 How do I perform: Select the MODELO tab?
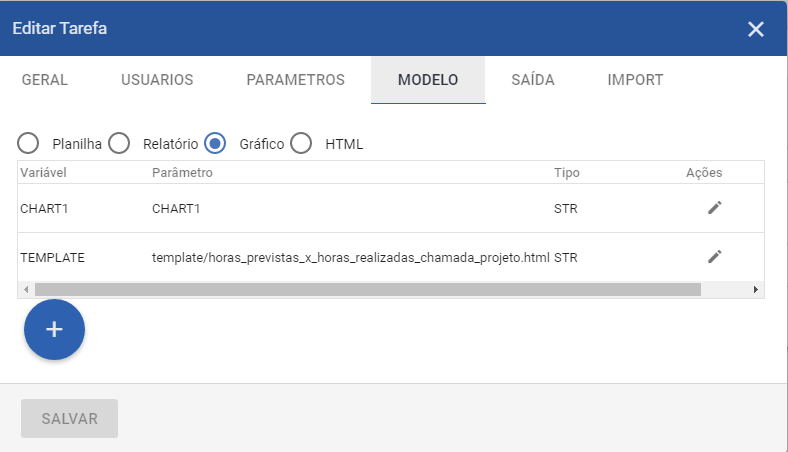coord(428,80)
